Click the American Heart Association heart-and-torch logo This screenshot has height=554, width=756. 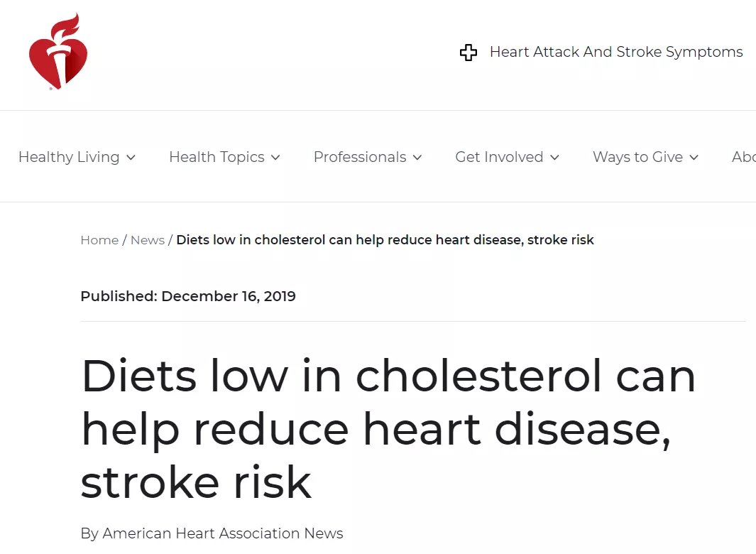coord(58,53)
